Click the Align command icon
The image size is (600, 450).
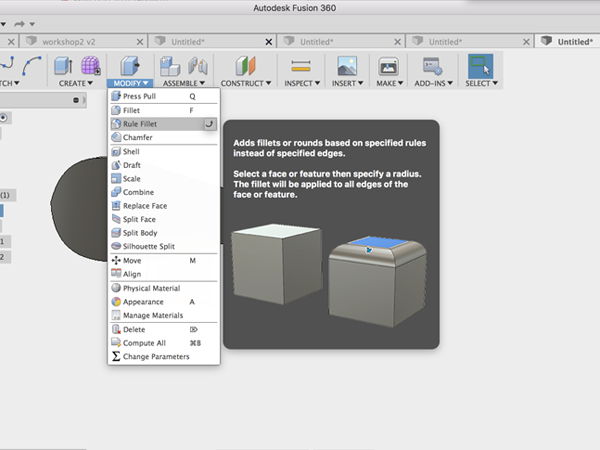coord(116,273)
